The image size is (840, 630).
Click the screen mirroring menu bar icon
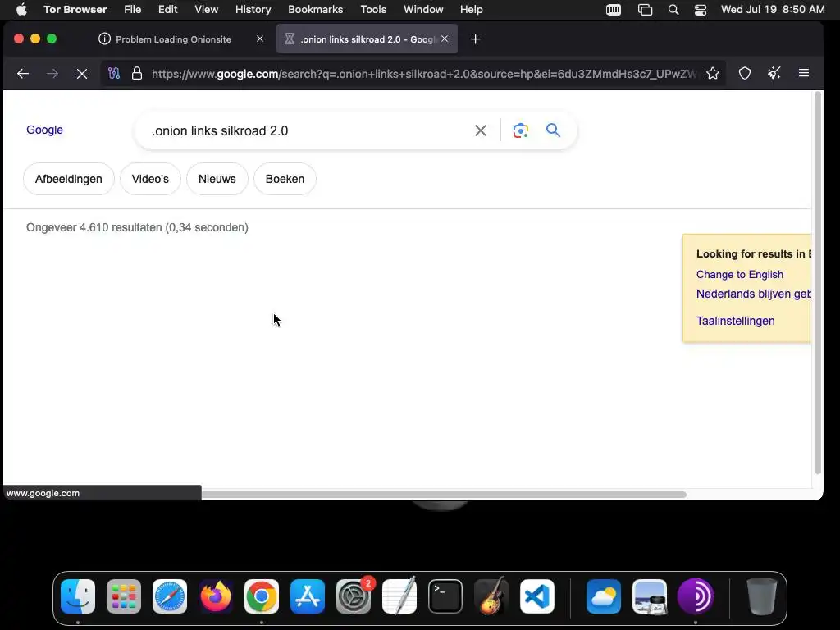pos(645,10)
